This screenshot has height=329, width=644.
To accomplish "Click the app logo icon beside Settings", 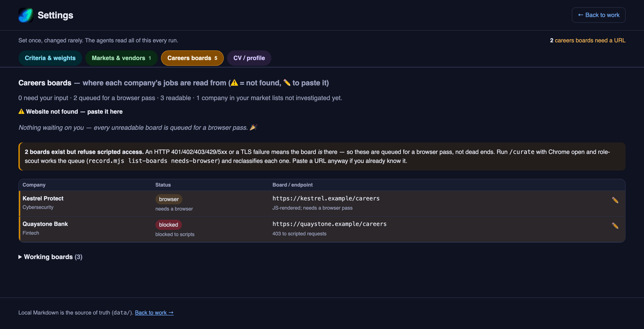I will pos(26,15).
